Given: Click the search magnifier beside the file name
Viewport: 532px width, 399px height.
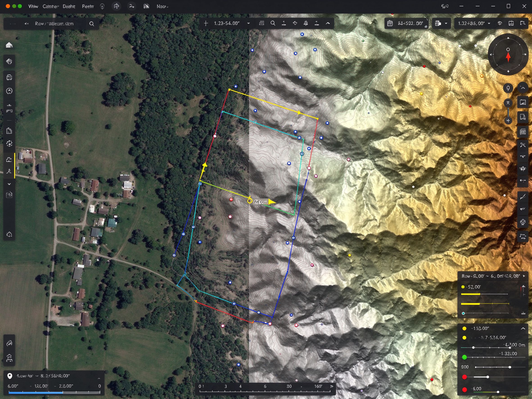Looking at the screenshot, I should 92,24.
